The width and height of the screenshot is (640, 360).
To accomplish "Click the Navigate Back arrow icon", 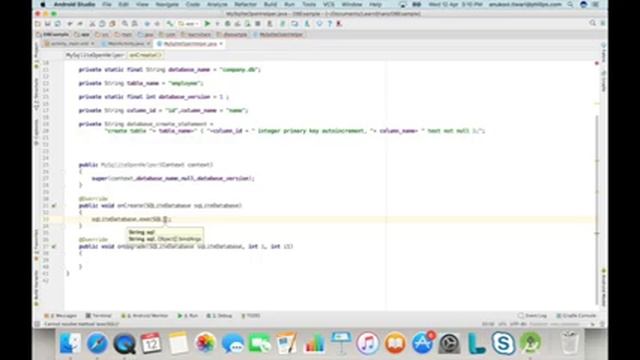I will coord(147,24).
